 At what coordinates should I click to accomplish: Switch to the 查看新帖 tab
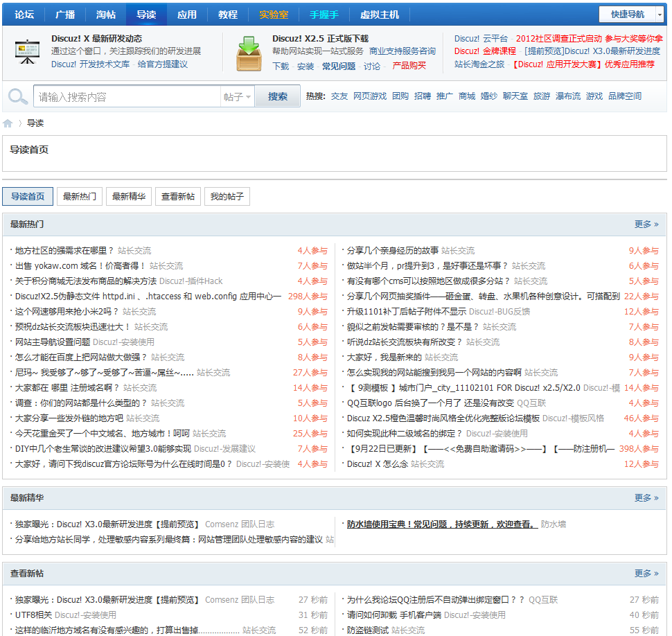(x=178, y=197)
